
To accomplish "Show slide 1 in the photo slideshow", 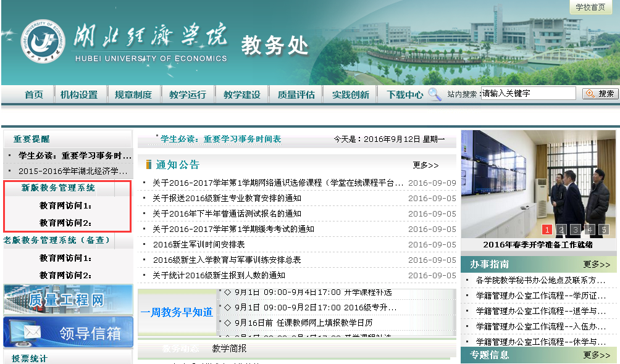I will click(547, 230).
